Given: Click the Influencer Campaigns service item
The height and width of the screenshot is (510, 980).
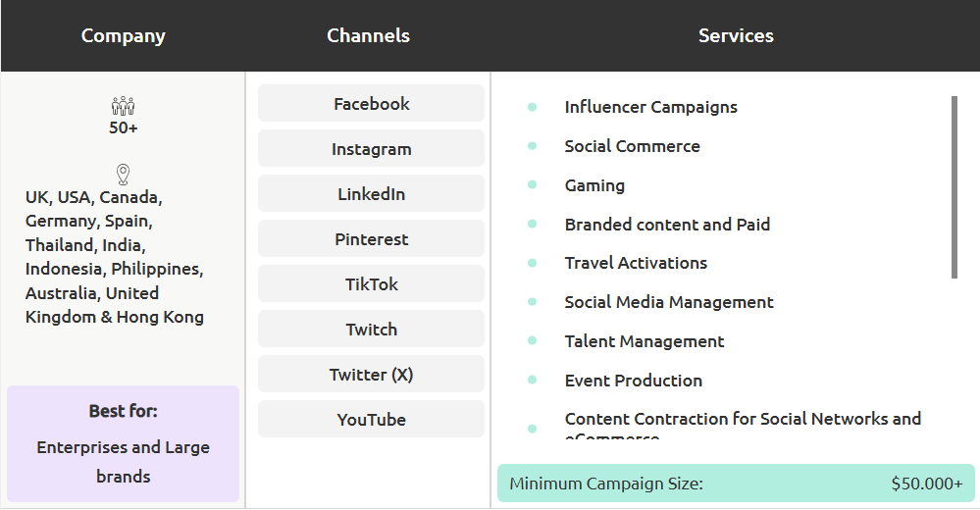Looking at the screenshot, I should point(650,107).
